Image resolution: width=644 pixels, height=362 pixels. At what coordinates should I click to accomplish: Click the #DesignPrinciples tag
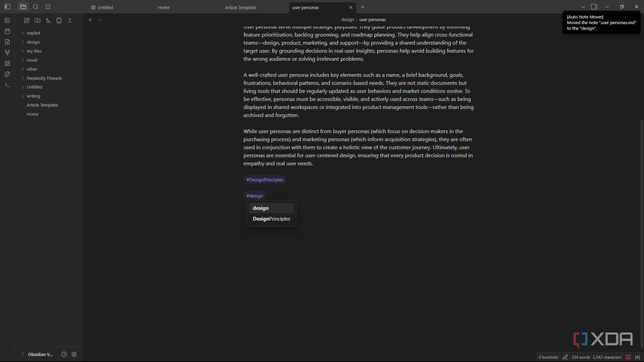click(265, 180)
